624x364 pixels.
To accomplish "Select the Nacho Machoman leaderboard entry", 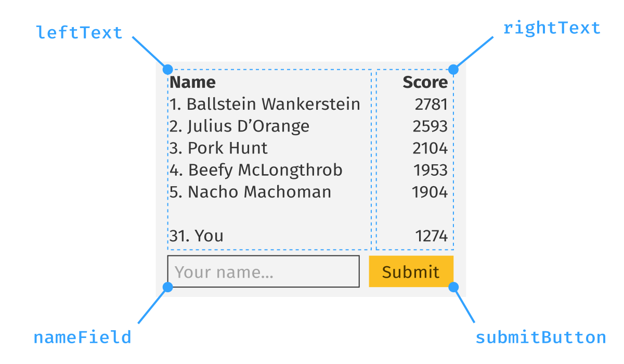I will pos(251,192).
